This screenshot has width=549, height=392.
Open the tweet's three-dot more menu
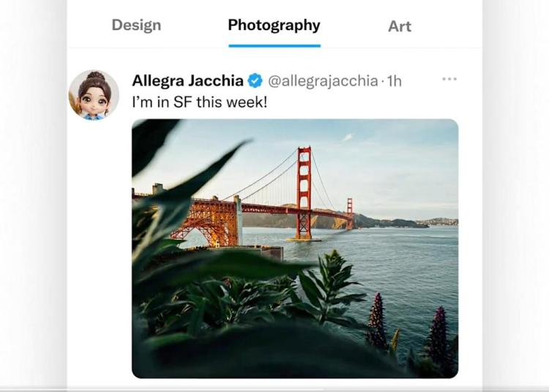pyautogui.click(x=449, y=79)
